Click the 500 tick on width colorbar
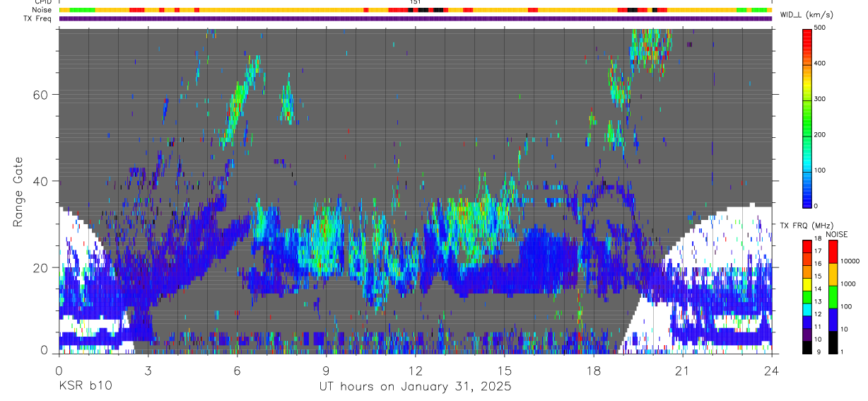 [821, 28]
